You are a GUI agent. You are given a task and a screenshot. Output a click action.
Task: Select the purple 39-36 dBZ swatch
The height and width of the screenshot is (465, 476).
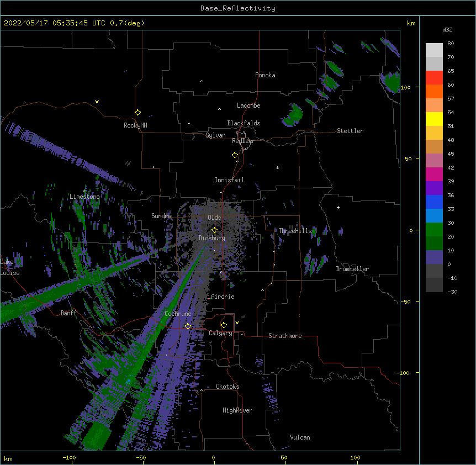[434, 188]
